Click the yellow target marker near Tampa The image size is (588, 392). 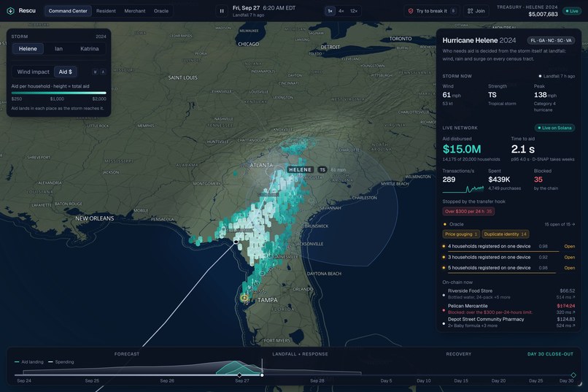(244, 298)
